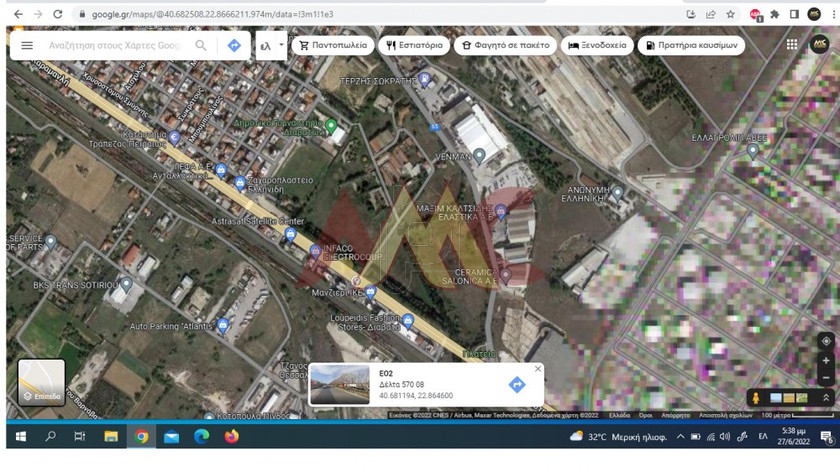Open the Επίπεδα layers thumbnail

42,383
